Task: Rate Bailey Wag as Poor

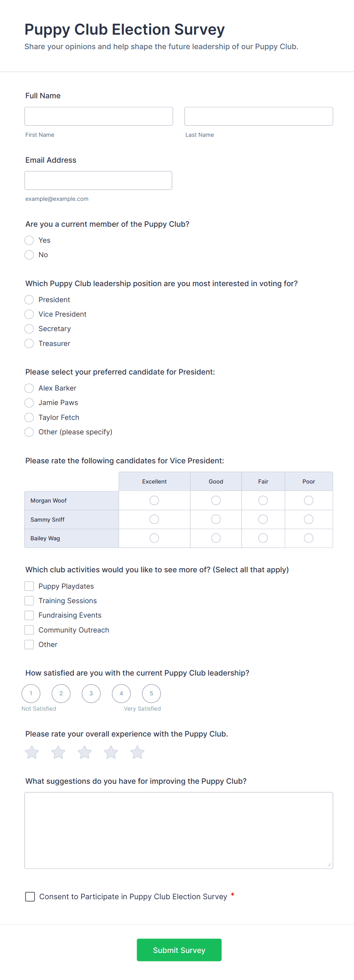Action: (x=309, y=538)
